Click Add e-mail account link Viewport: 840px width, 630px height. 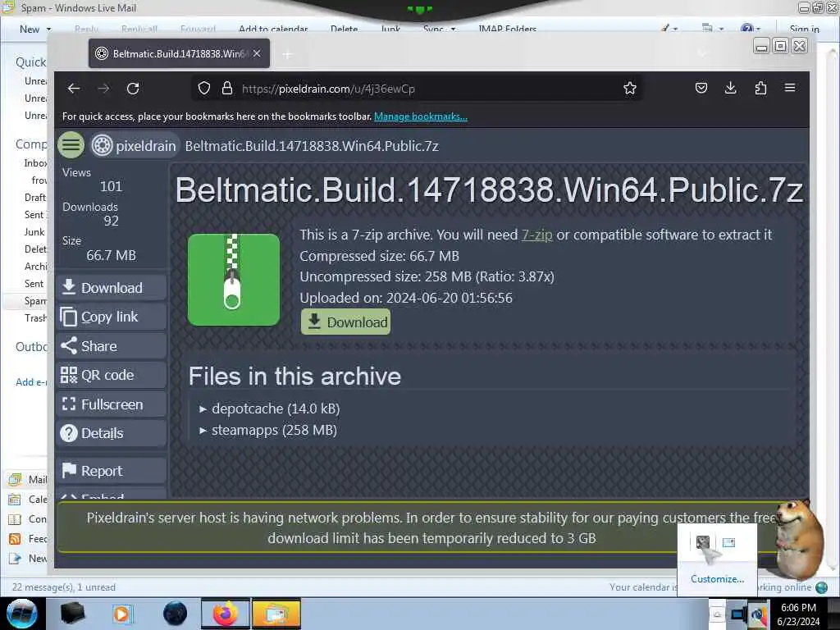coord(31,382)
